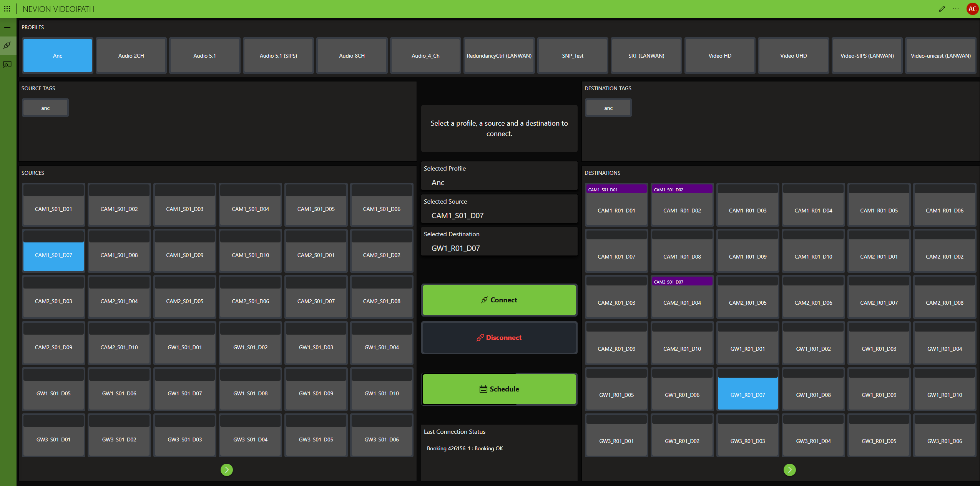
Task: Expand destinations list using bottom arrow chevron
Action: [790, 470]
